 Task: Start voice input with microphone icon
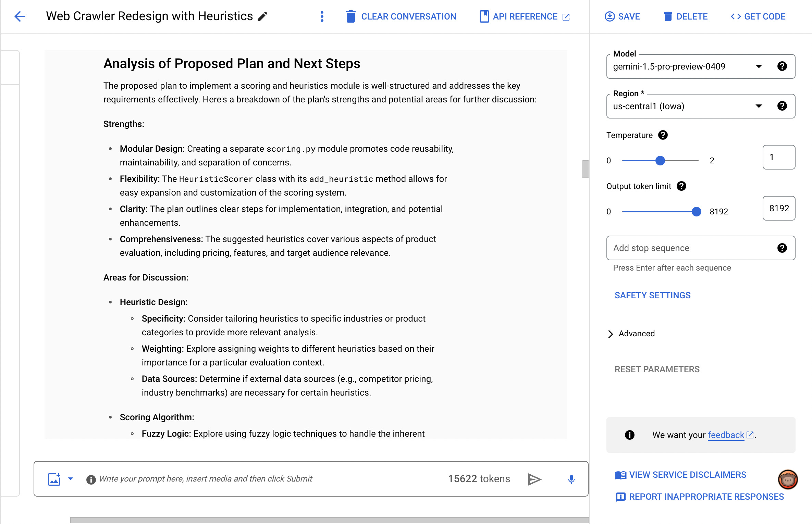pyautogui.click(x=571, y=479)
